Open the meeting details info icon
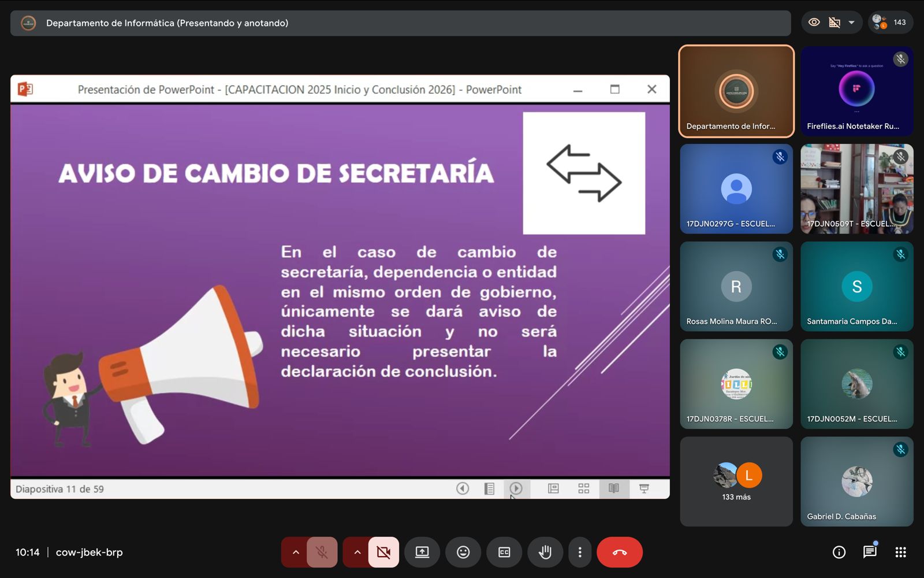This screenshot has width=924, height=578. coord(839,553)
